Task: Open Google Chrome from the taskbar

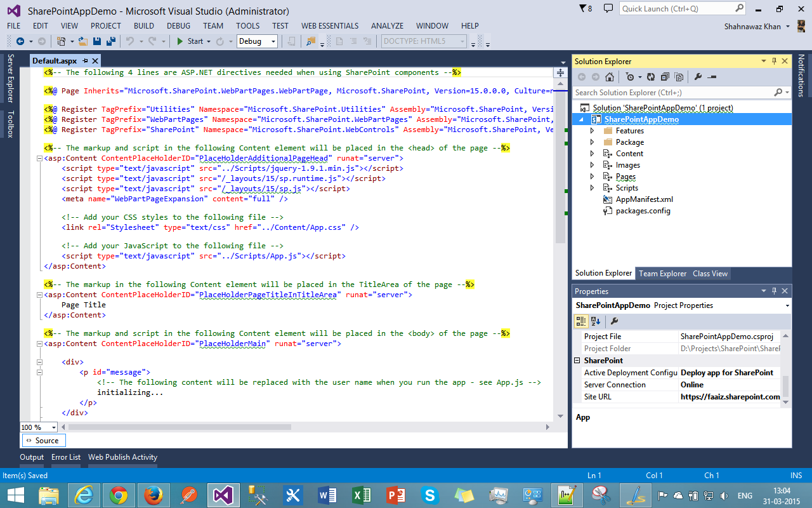Action: coord(118,494)
